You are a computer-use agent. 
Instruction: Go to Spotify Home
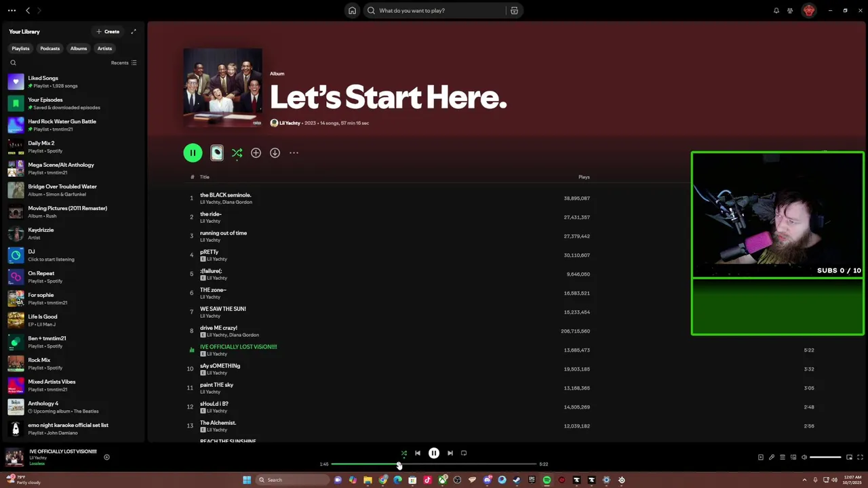coord(352,10)
